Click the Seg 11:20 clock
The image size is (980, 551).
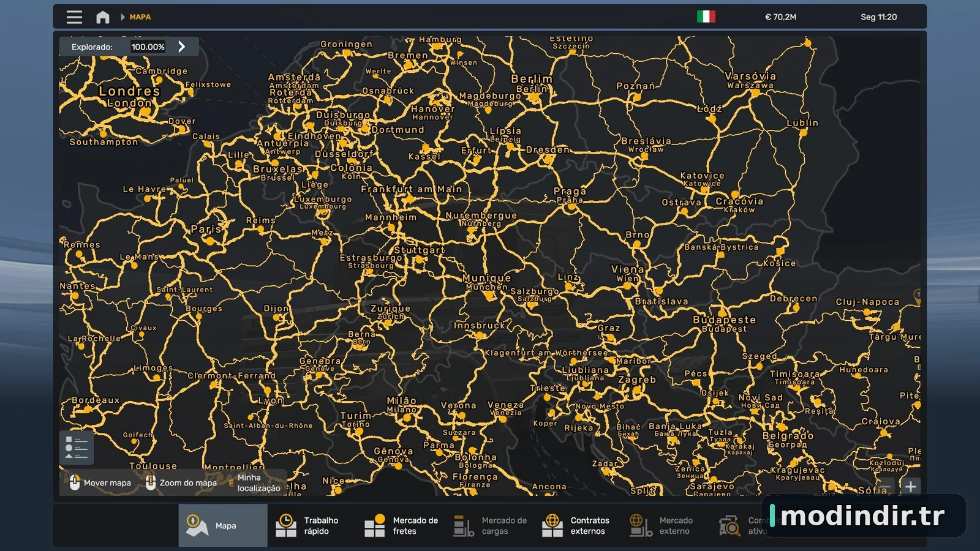(878, 17)
